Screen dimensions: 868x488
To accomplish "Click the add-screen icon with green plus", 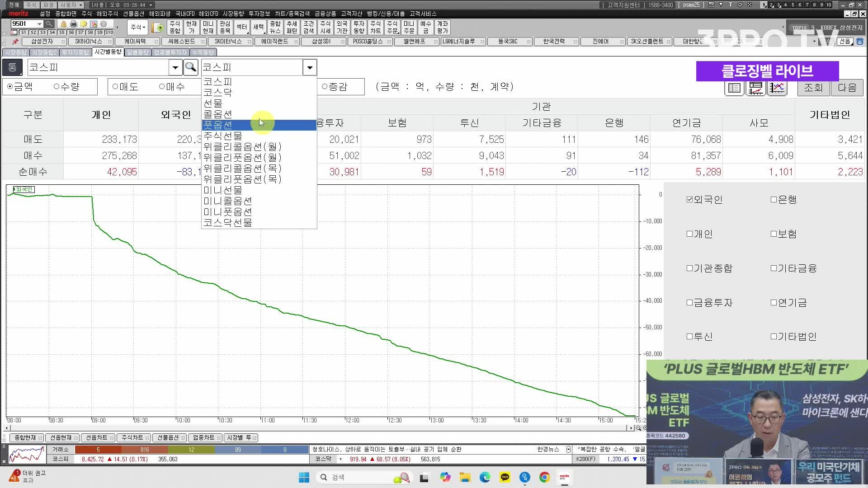I will [x=157, y=28].
